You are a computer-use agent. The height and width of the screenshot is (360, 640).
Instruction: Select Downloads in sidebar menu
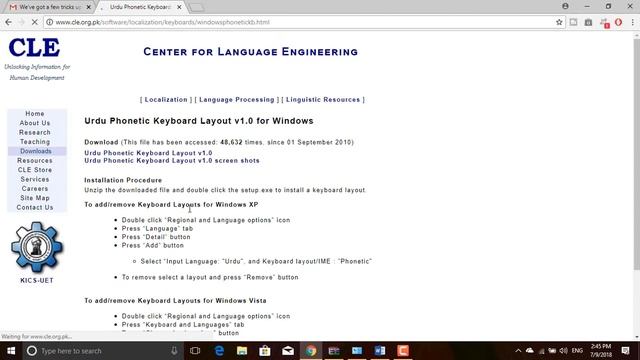pyautogui.click(x=36, y=151)
